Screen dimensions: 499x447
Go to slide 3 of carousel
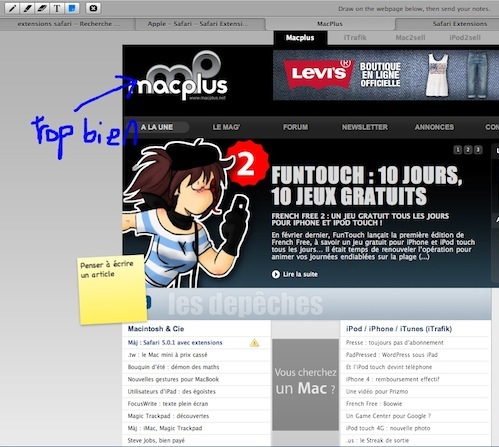click(x=478, y=150)
